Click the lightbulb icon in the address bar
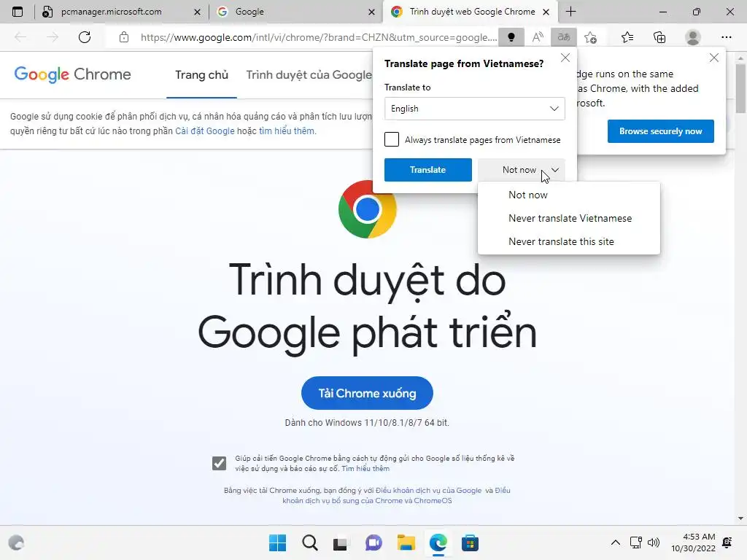The image size is (747, 560). [x=511, y=37]
